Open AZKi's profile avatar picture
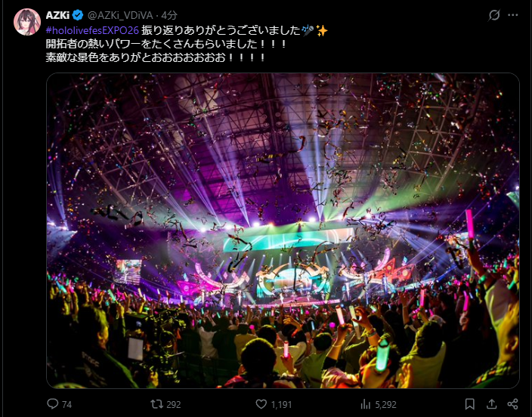 click(x=26, y=22)
